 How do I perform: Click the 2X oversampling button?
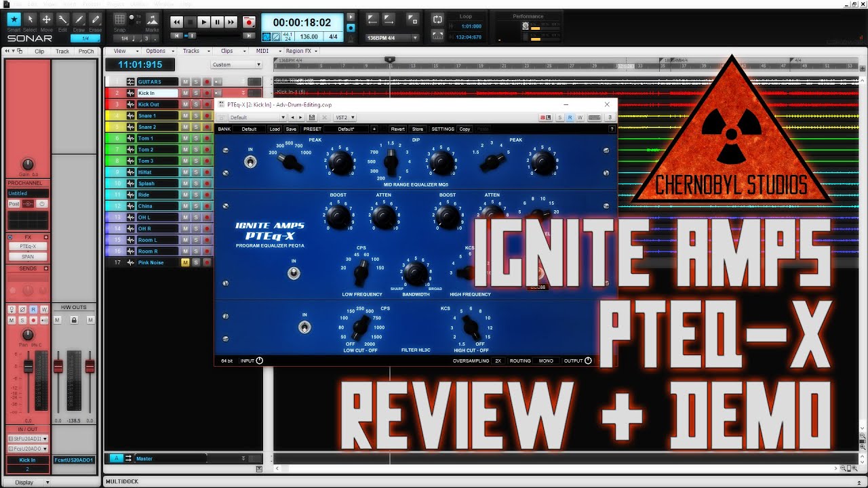tap(498, 361)
